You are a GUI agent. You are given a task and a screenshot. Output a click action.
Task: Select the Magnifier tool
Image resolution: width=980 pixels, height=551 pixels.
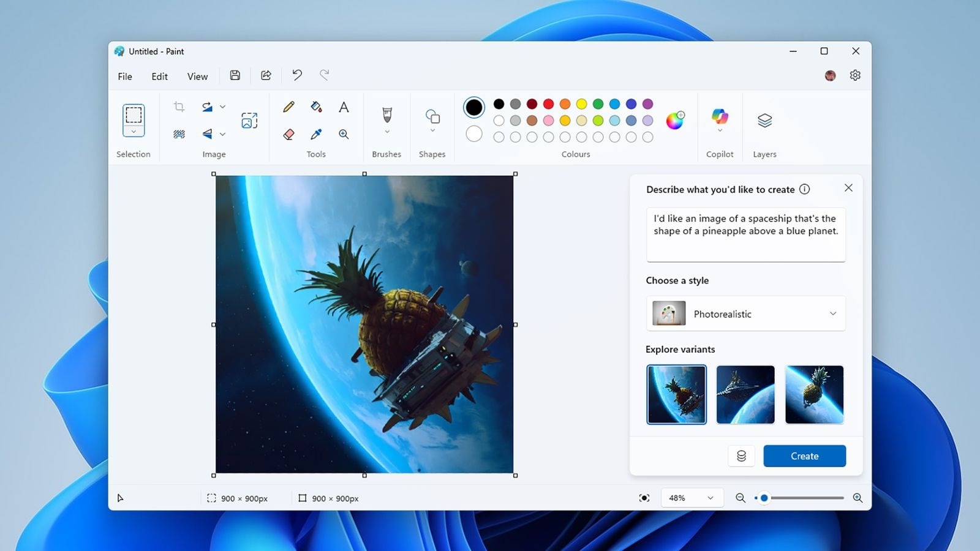tap(344, 134)
